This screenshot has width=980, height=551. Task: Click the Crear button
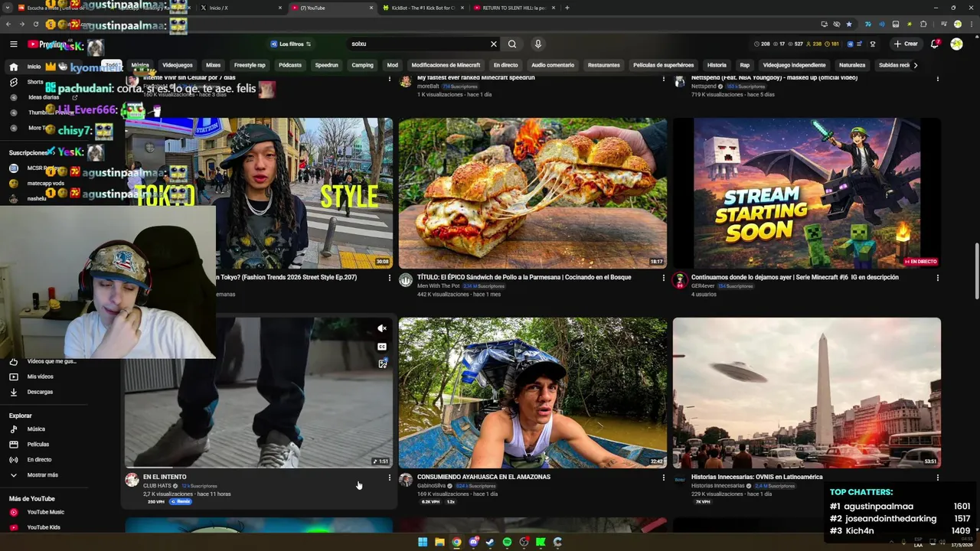pos(906,44)
